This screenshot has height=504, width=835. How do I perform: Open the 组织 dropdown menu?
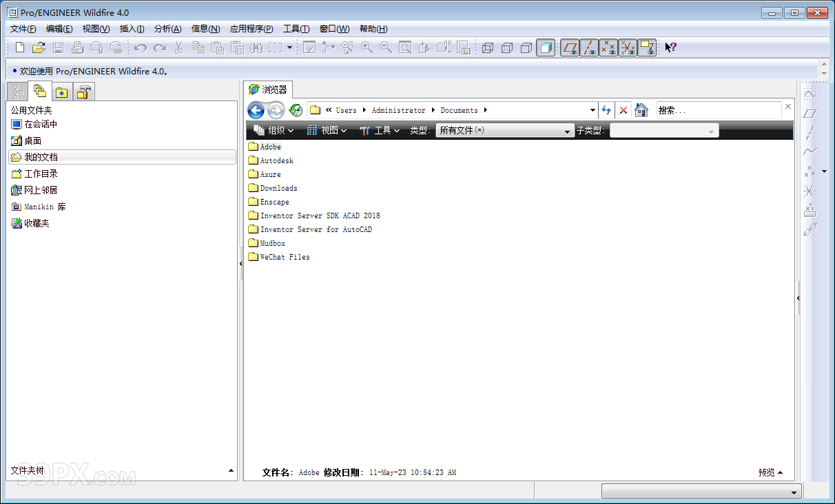pos(274,130)
